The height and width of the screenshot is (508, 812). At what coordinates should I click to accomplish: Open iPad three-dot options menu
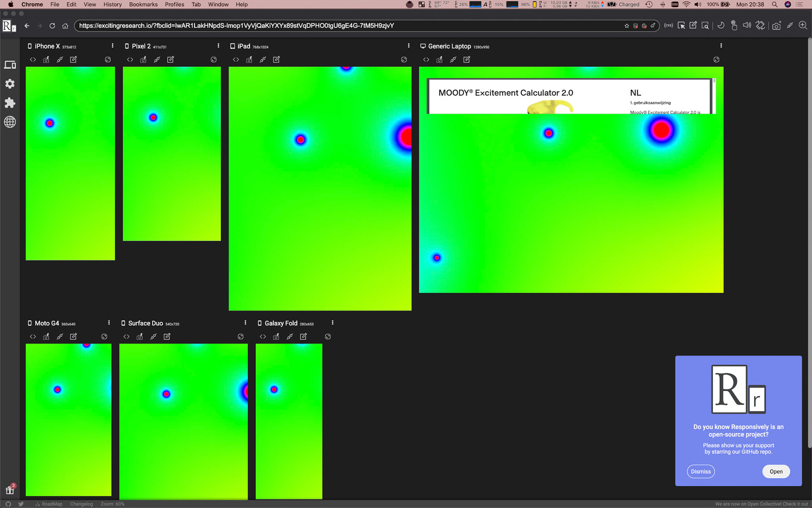point(409,46)
